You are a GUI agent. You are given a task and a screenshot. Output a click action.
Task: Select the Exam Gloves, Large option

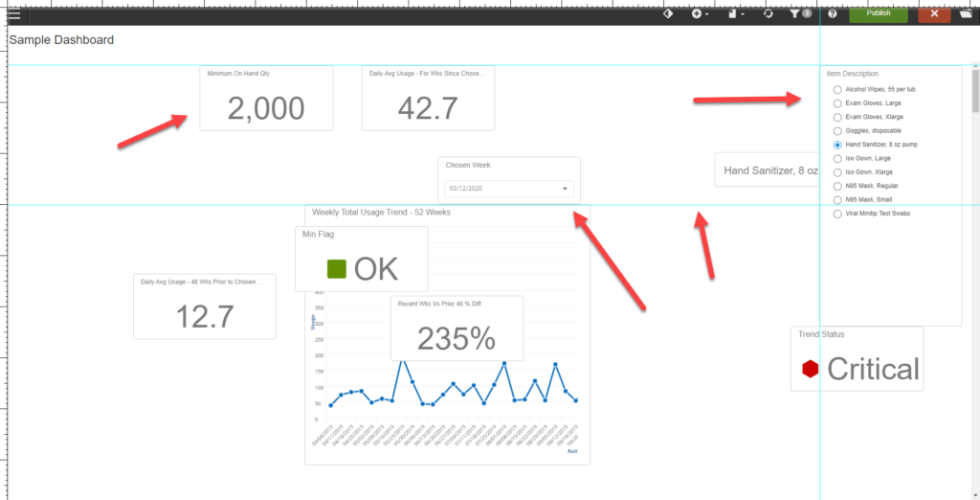point(837,102)
